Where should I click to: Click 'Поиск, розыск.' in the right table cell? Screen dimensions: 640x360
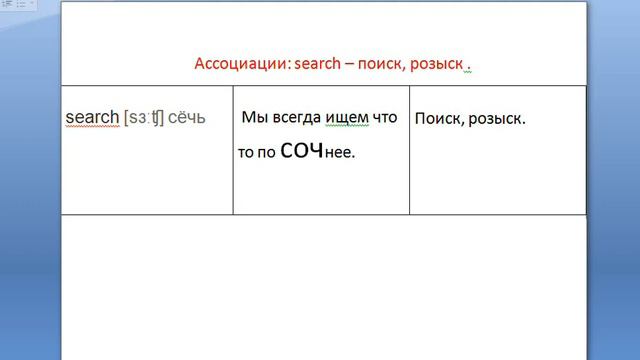[x=470, y=119]
